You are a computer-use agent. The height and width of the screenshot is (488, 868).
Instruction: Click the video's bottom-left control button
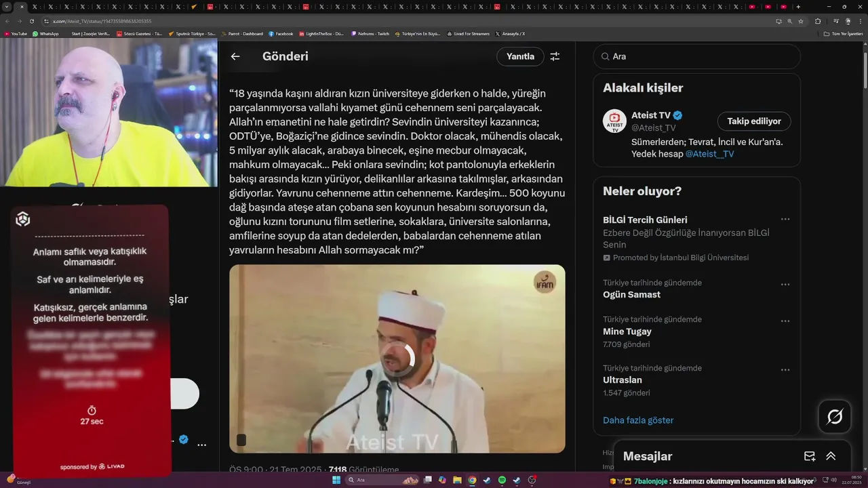[x=241, y=441]
